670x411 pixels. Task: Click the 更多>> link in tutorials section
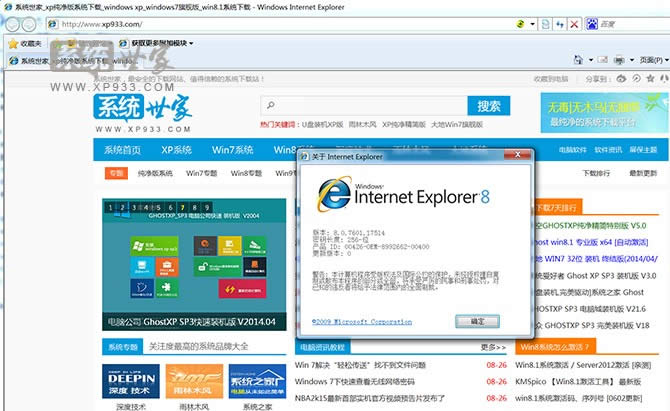pos(493,347)
